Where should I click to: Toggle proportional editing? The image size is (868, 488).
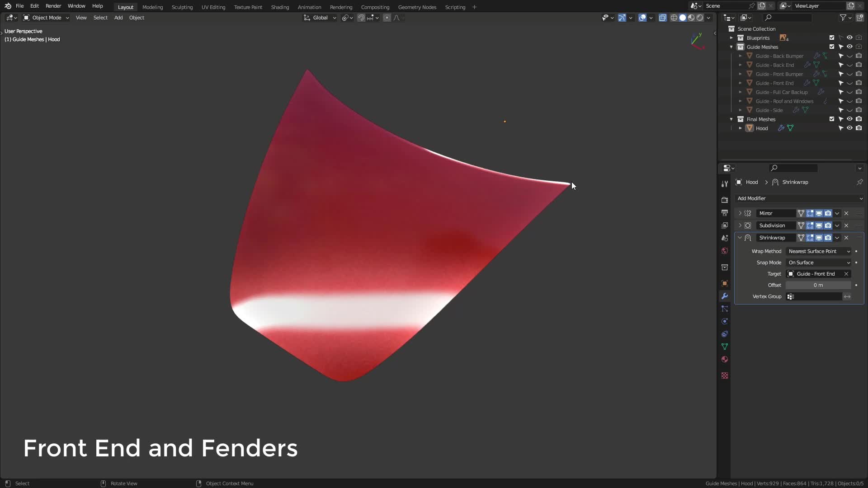[x=387, y=18]
